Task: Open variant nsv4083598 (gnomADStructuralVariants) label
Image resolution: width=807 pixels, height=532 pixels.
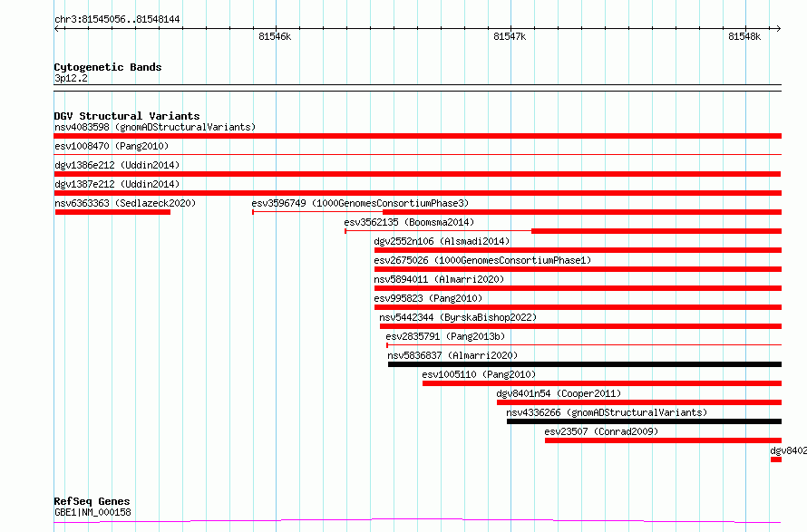Action: [x=155, y=127]
